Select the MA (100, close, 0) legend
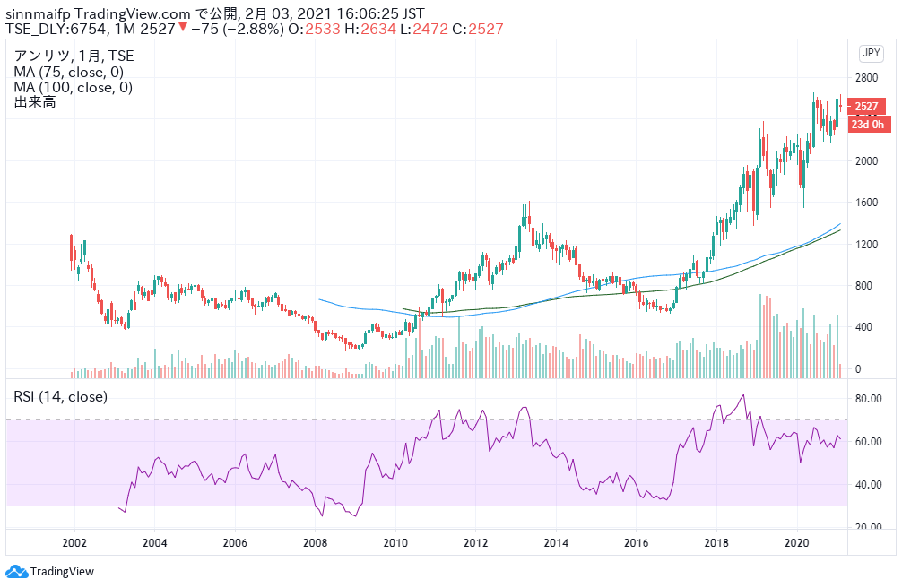Viewport: 902px width, 588px height. pyautogui.click(x=73, y=88)
